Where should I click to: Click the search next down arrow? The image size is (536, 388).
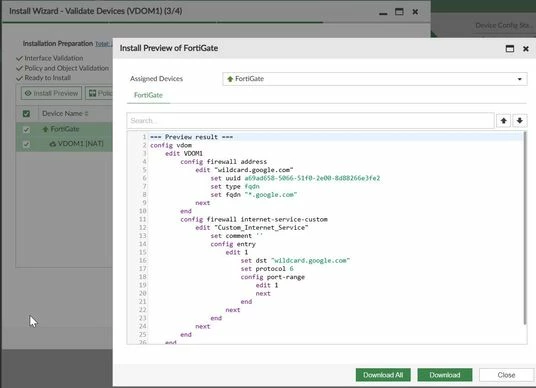519,121
